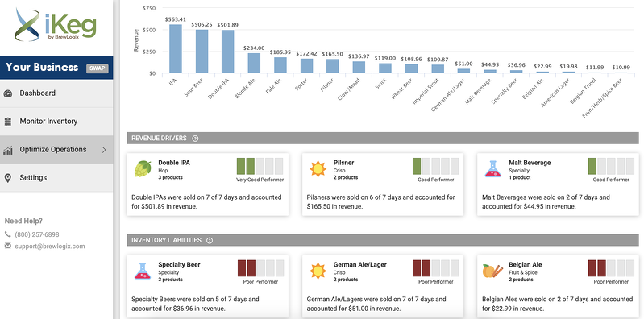Image resolution: width=644 pixels, height=319 pixels.
Task: Click the iKeg by BrewLogix logo
Action: coord(56,26)
